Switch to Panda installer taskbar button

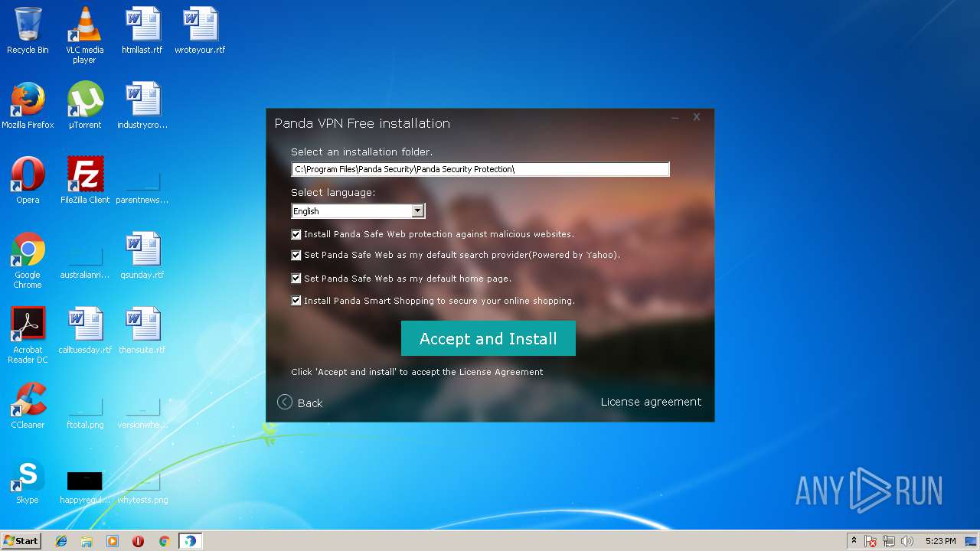(190, 541)
